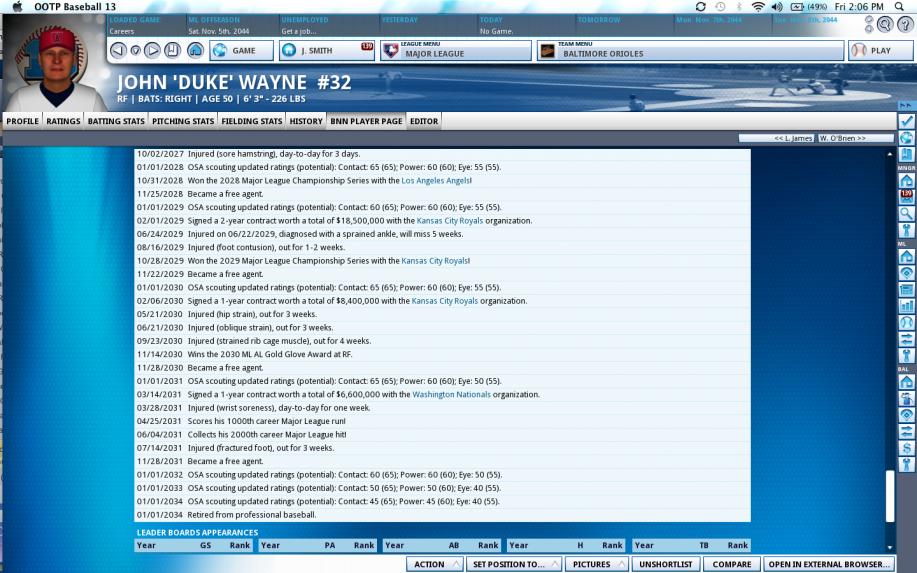The height and width of the screenshot is (573, 917).
Task: Navigate back with the left arrow button
Action: pyautogui.click(x=118, y=50)
